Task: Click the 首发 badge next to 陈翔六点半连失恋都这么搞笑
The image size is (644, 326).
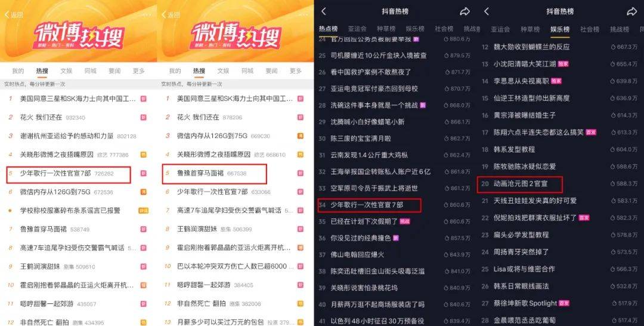Action: click(590, 133)
